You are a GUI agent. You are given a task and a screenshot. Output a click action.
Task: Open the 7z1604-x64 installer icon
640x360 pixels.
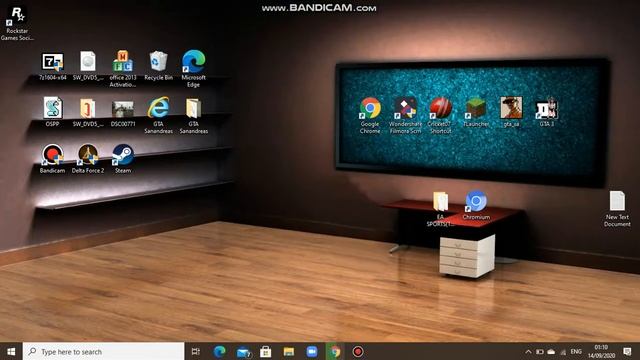53,65
